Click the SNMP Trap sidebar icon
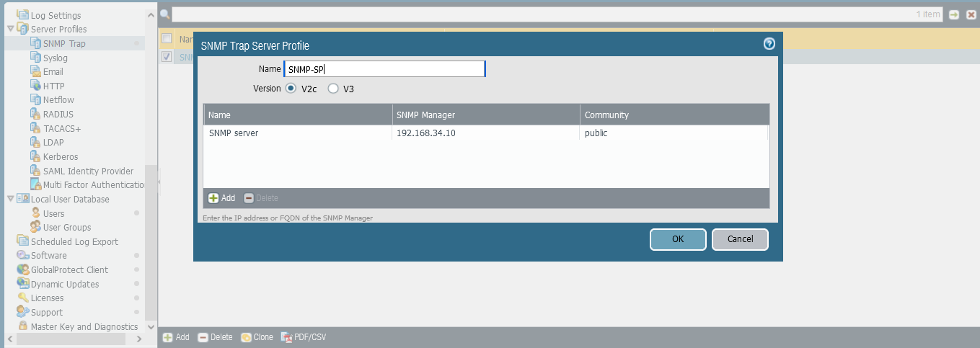Viewport: 980px width, 348px height. pos(36,43)
